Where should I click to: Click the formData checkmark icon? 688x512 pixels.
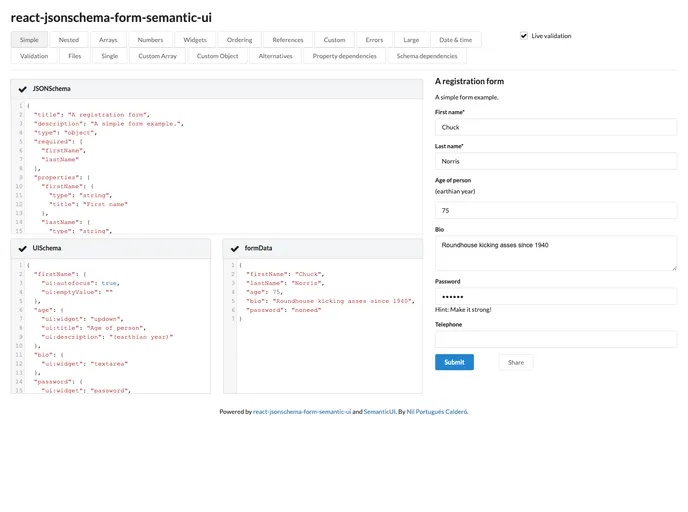[x=235, y=248]
